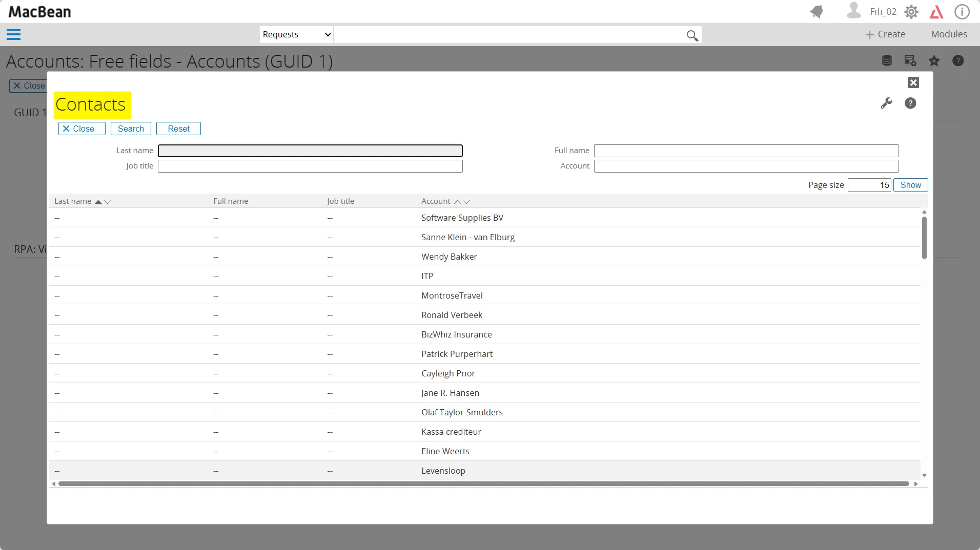Sort Account column descending
980x550 pixels.
click(x=466, y=202)
